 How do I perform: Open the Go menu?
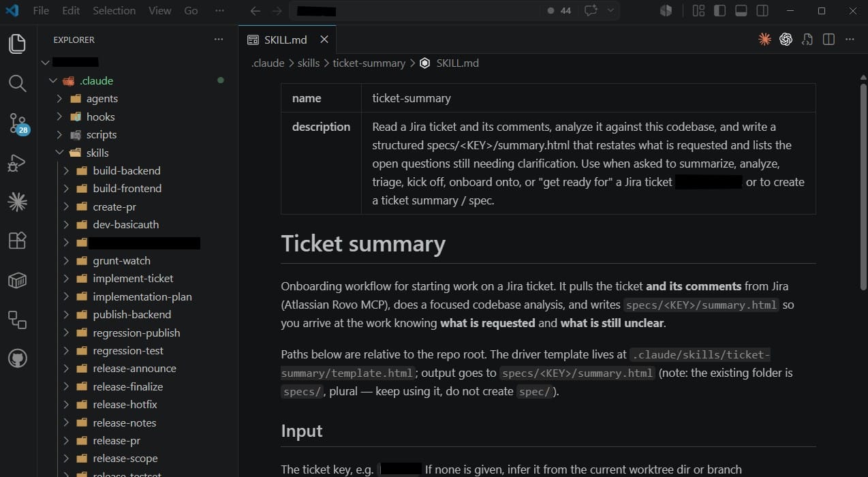coord(191,11)
